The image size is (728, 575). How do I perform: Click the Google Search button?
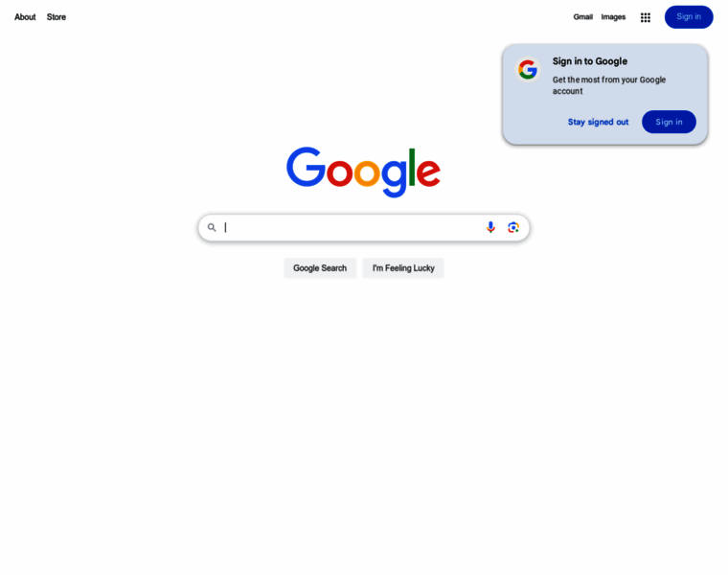pos(320,268)
